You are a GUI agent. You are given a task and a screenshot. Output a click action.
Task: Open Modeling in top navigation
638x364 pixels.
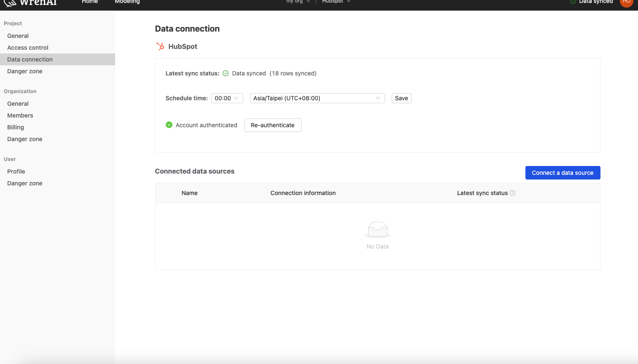pyautogui.click(x=127, y=2)
